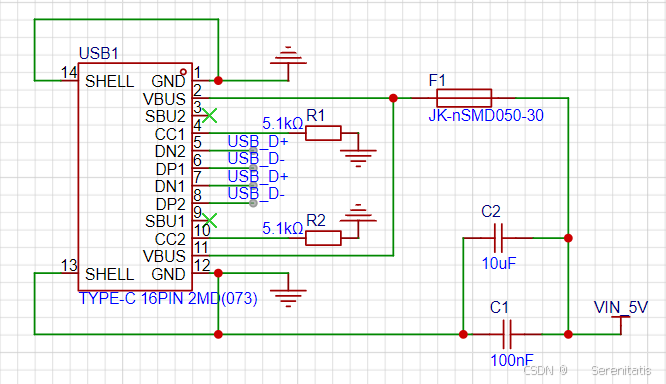Click the USB_D- net label on pin 6

coord(256,158)
